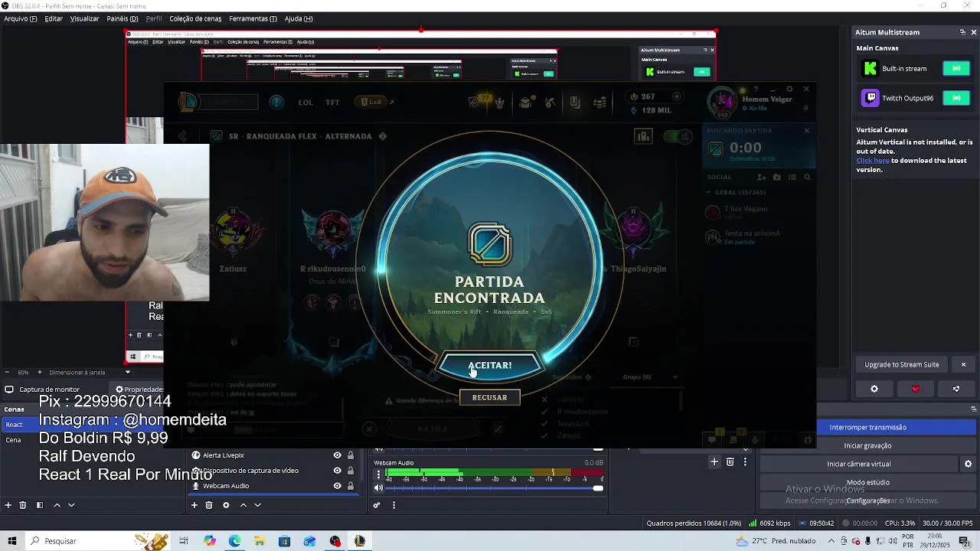This screenshot has width=980, height=551.
Task: Accept the found match with ACEITAR!
Action: tap(490, 365)
